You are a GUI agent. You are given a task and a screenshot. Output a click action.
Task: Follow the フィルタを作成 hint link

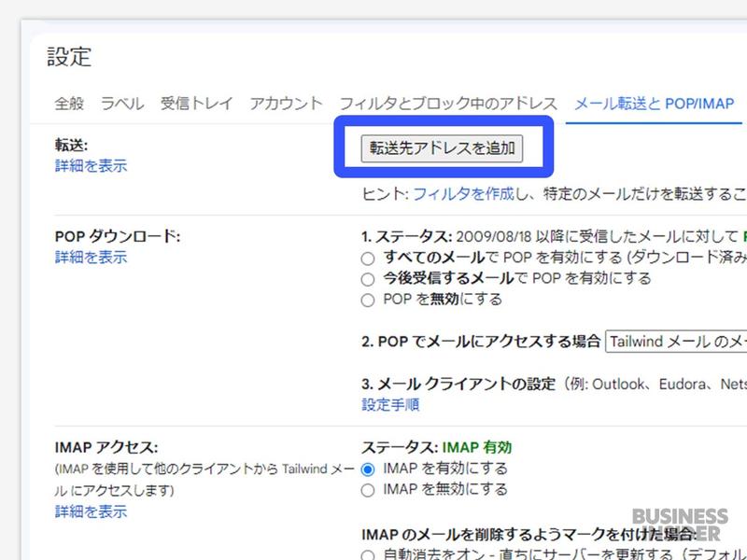463,194
